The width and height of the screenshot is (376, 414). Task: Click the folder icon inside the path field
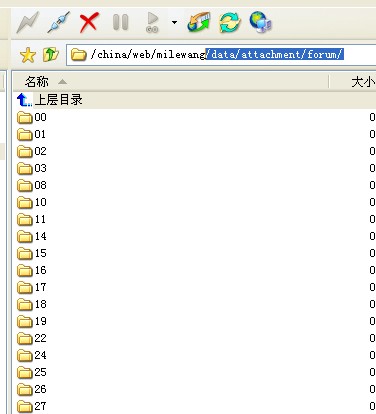click(x=79, y=54)
